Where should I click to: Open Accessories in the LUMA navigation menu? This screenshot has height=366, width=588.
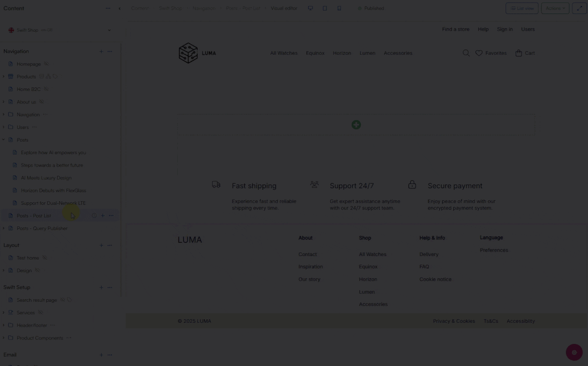[398, 53]
